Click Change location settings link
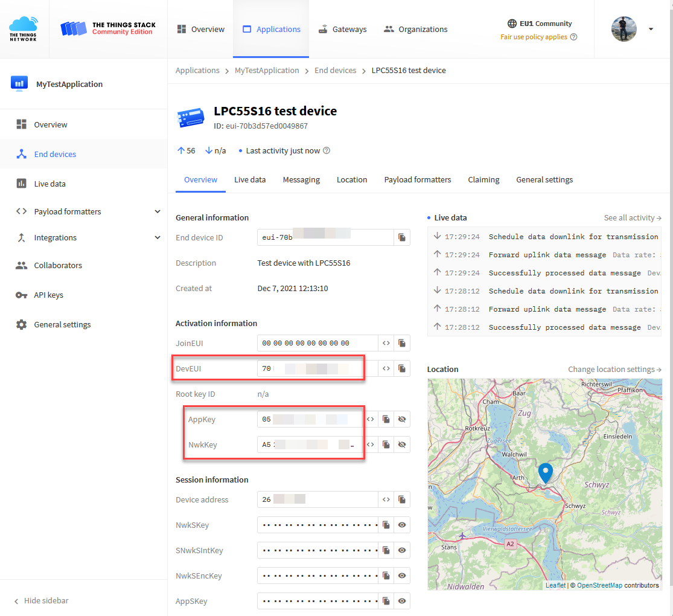Viewport: 673px width, 616px height. pos(614,370)
